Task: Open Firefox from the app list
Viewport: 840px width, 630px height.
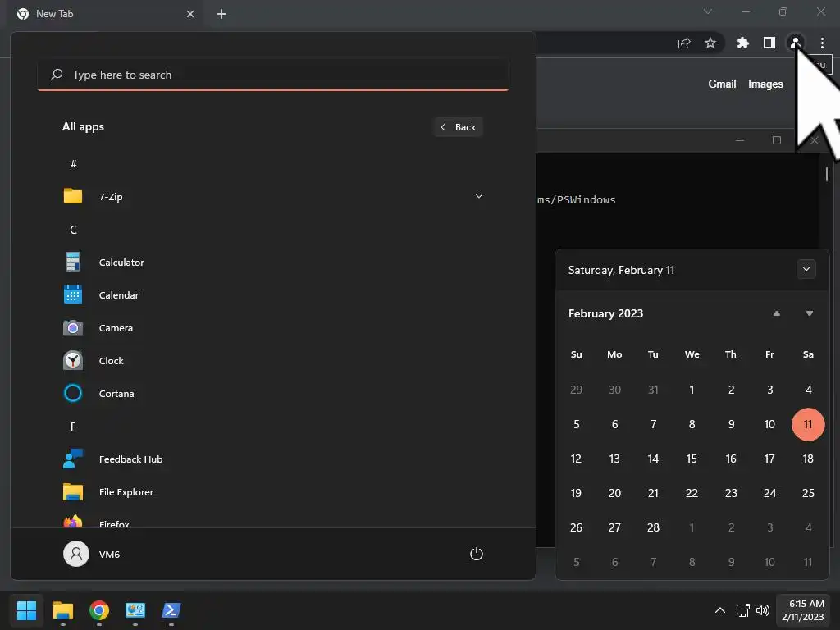Action: [272, 521]
